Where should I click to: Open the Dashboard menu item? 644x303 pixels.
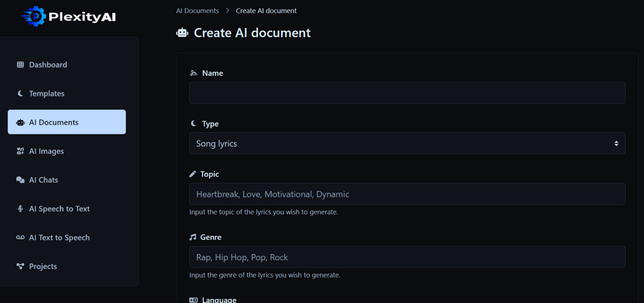(x=48, y=65)
